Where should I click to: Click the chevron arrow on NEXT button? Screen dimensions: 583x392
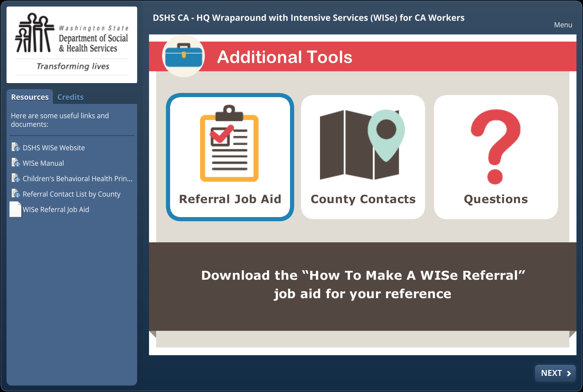(569, 373)
